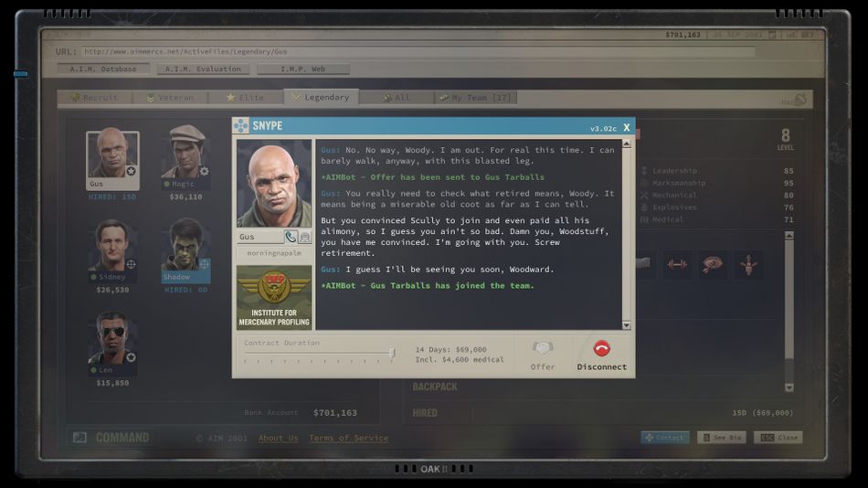Click 'AIMBot - Gus Tarballs has joined the team' message

tap(428, 286)
